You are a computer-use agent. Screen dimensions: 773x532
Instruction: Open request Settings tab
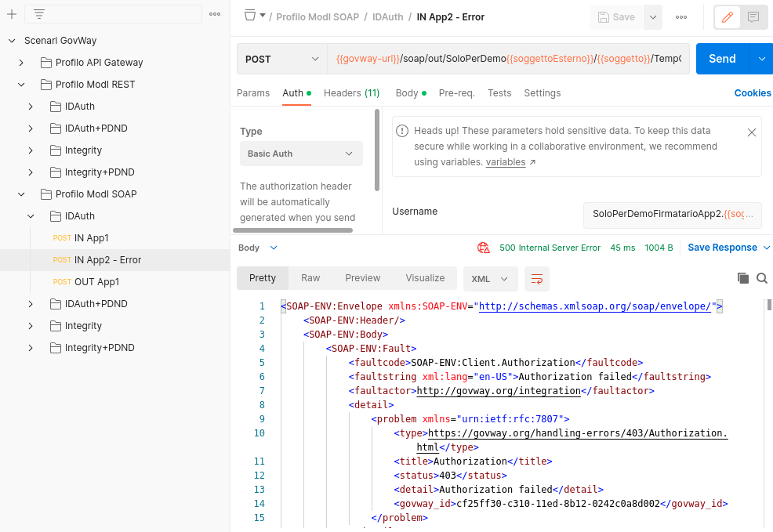(x=543, y=93)
